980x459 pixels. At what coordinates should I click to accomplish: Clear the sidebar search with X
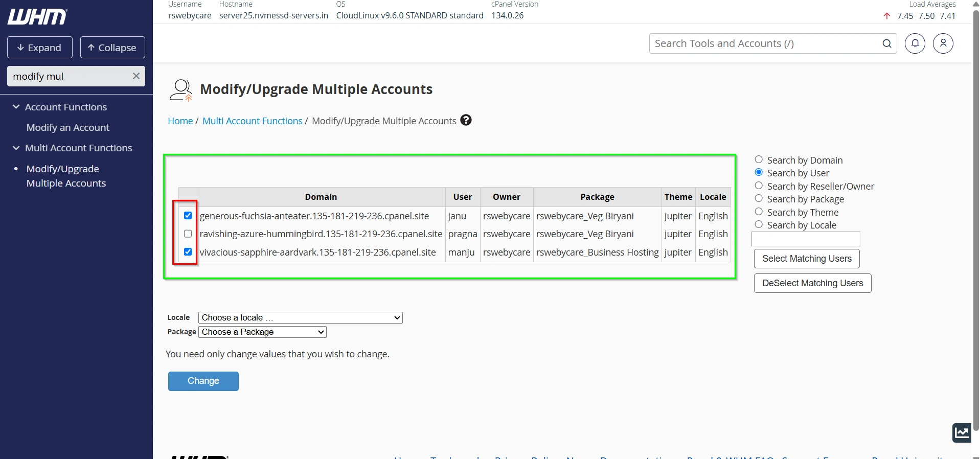[x=136, y=76]
